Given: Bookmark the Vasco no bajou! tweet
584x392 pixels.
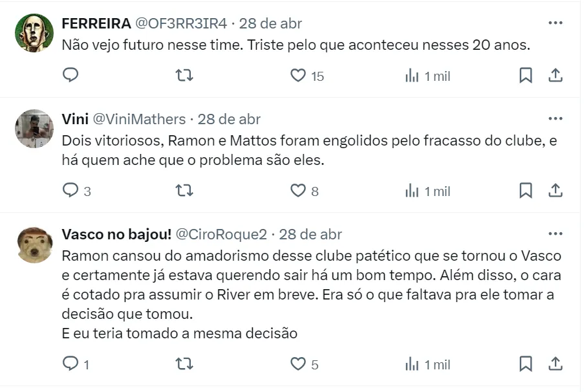Looking at the screenshot, I should click(526, 364).
